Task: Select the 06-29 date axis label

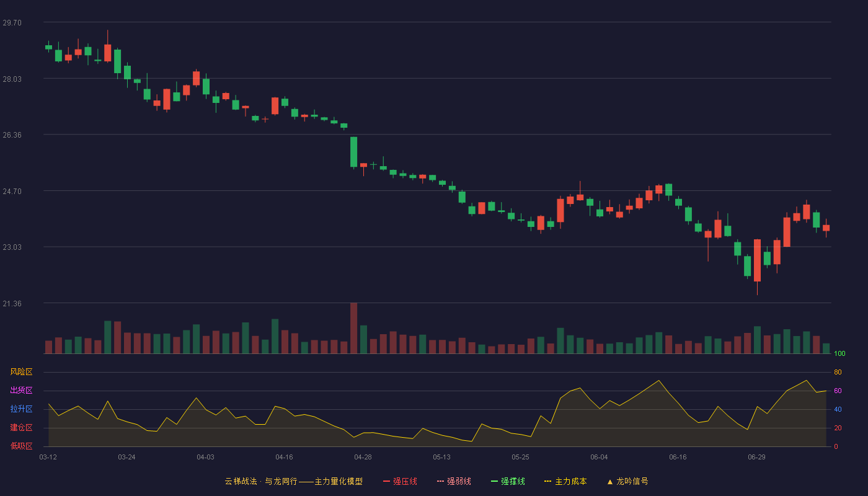Action: click(x=756, y=457)
